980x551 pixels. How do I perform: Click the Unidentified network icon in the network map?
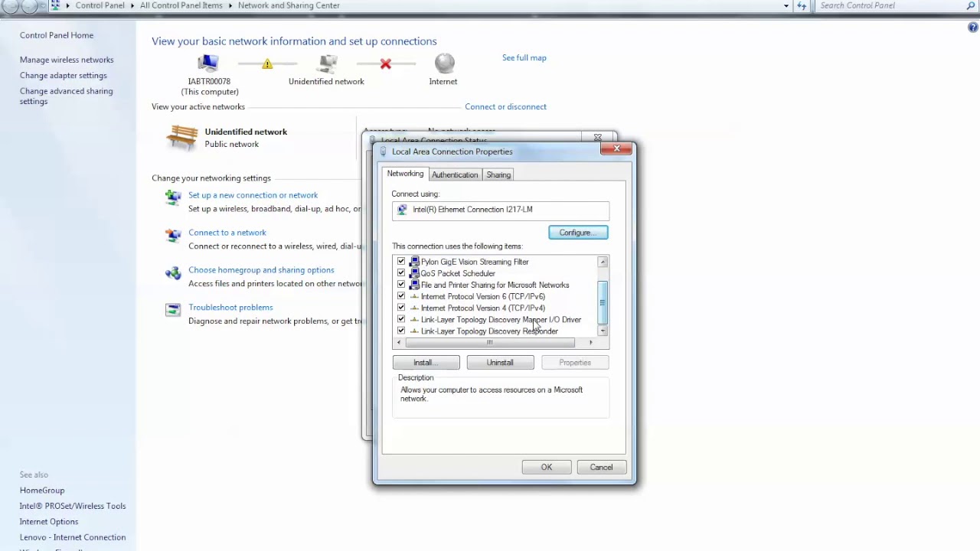point(328,64)
